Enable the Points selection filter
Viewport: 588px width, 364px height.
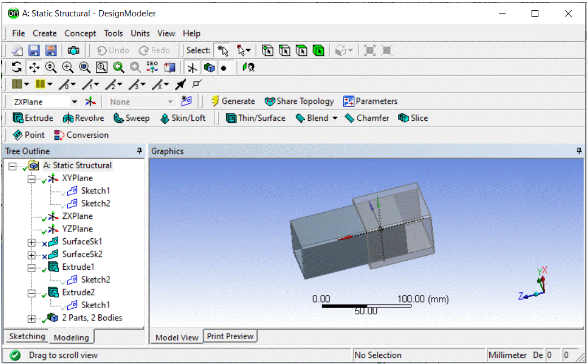coord(267,50)
